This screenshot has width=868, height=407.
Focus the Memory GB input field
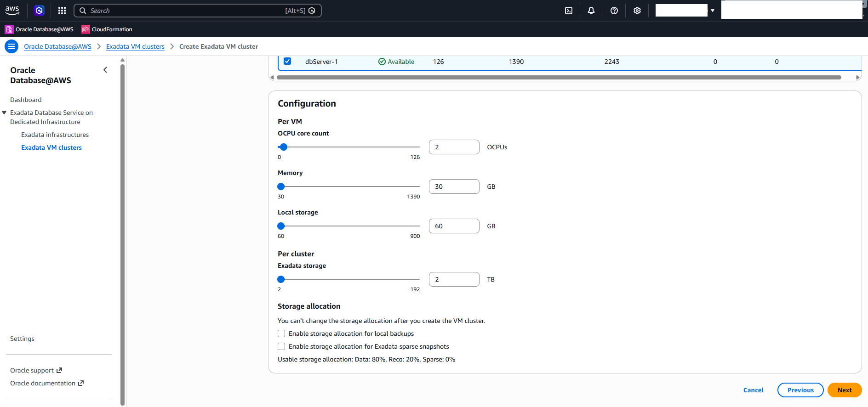click(x=454, y=187)
